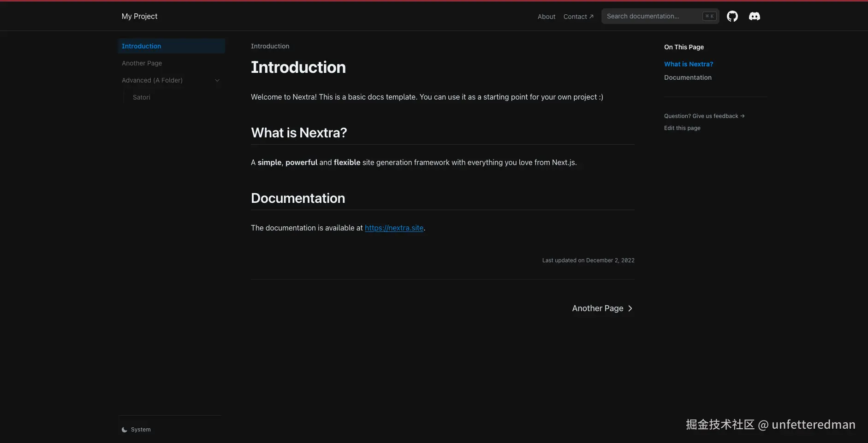Click Question? Give us feedback link

[x=704, y=116]
